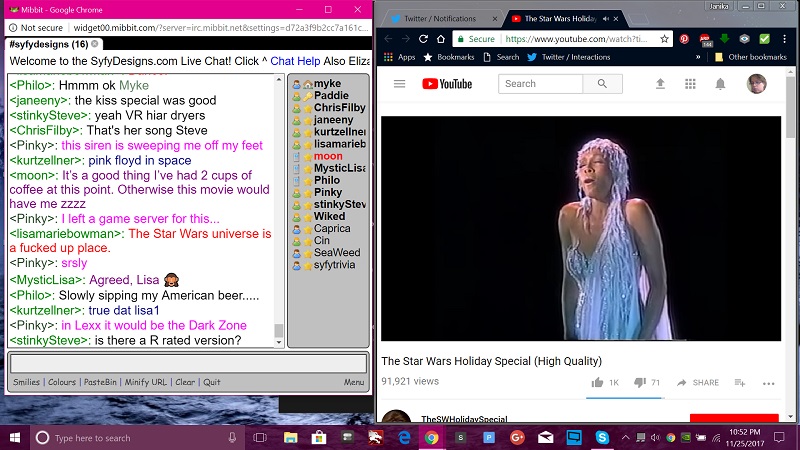
Task: Open Skype from taskbar
Action: click(602, 438)
